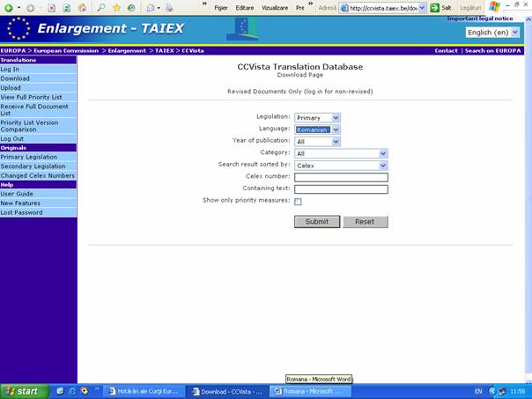Open Changed Celex Numbers link
This screenshot has height=399, width=532.
click(x=38, y=176)
